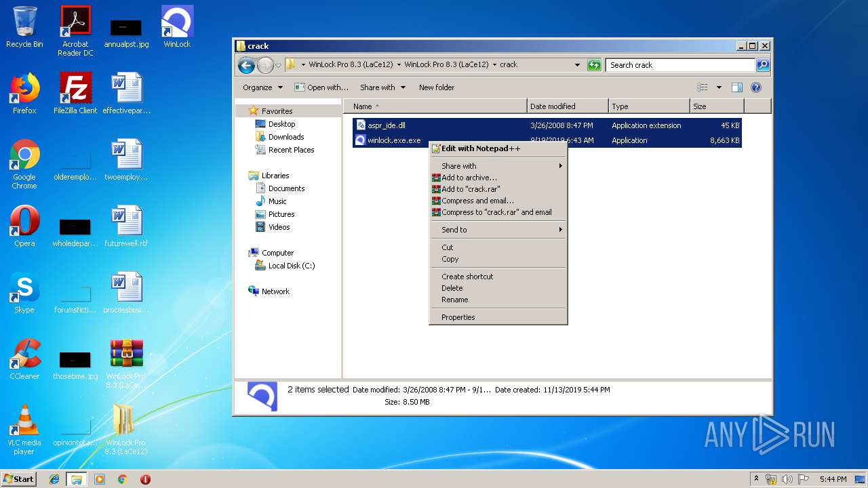
Task: Choose Add to archive... in context menu
Action: coord(498,178)
